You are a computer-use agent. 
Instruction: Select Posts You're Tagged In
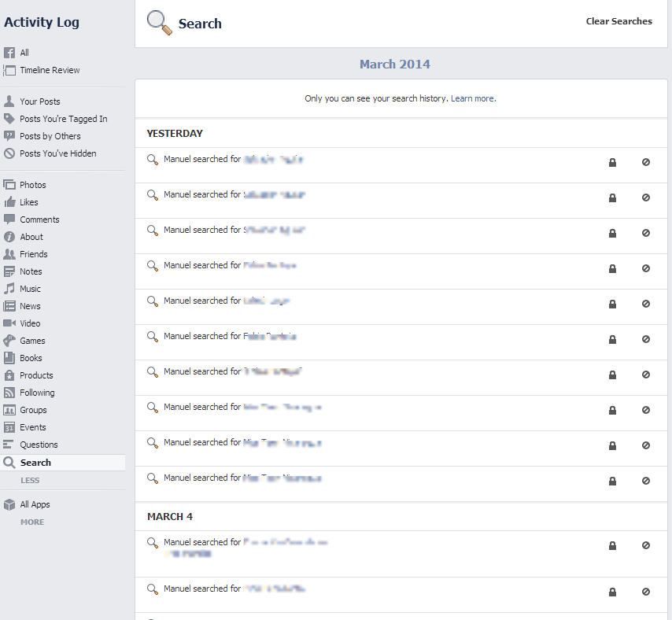tap(63, 119)
